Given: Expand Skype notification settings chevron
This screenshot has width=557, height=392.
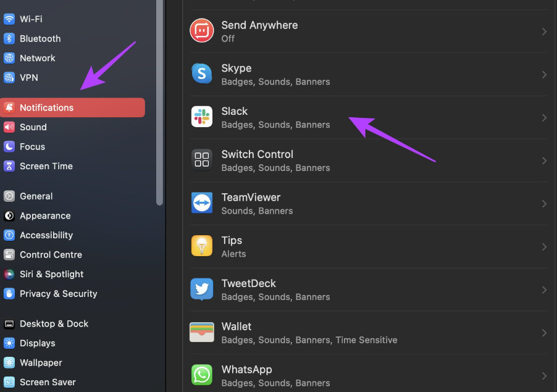Looking at the screenshot, I should click(x=544, y=75).
